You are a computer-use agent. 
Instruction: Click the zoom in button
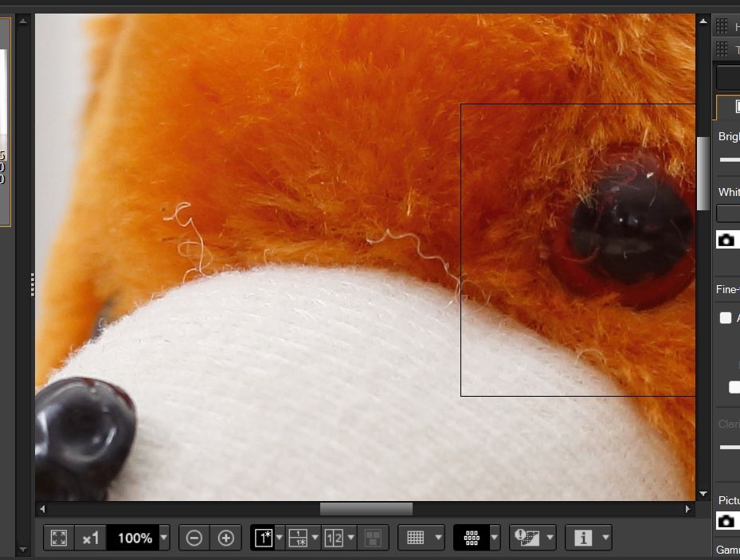[226, 538]
